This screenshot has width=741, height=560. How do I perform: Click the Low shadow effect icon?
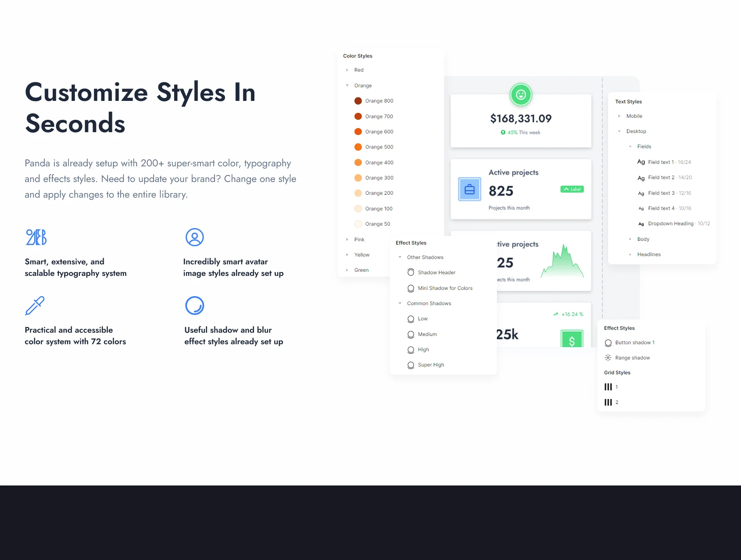point(411,319)
